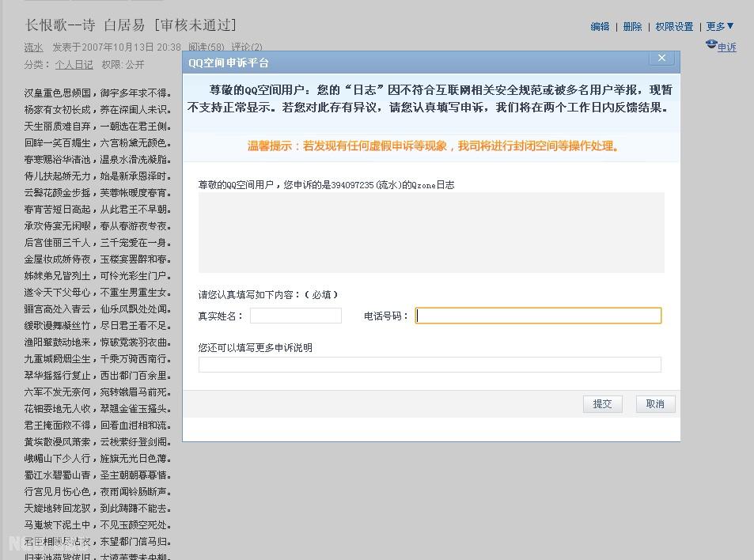Click 评论(2) comments text
754x560 pixels.
tap(247, 47)
